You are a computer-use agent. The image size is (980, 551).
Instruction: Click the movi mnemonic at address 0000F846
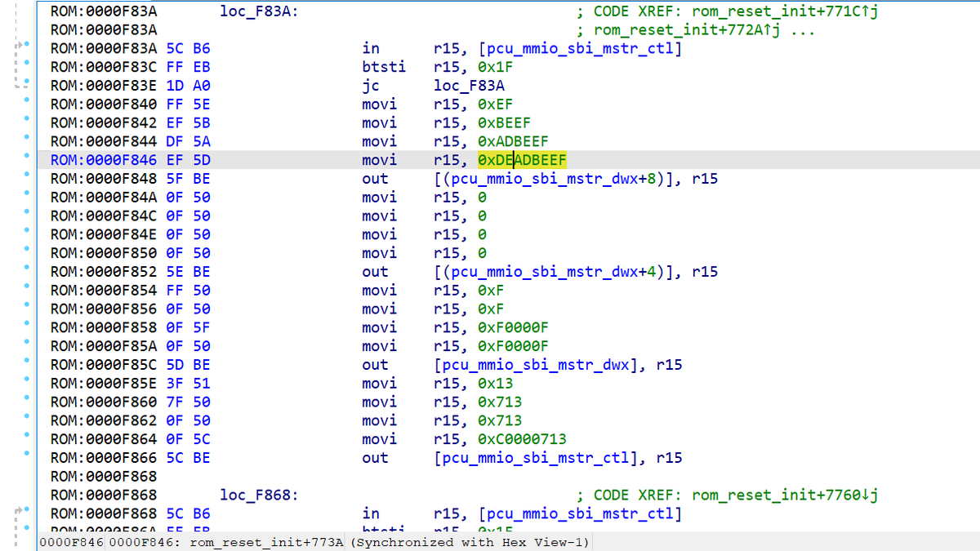click(x=379, y=160)
